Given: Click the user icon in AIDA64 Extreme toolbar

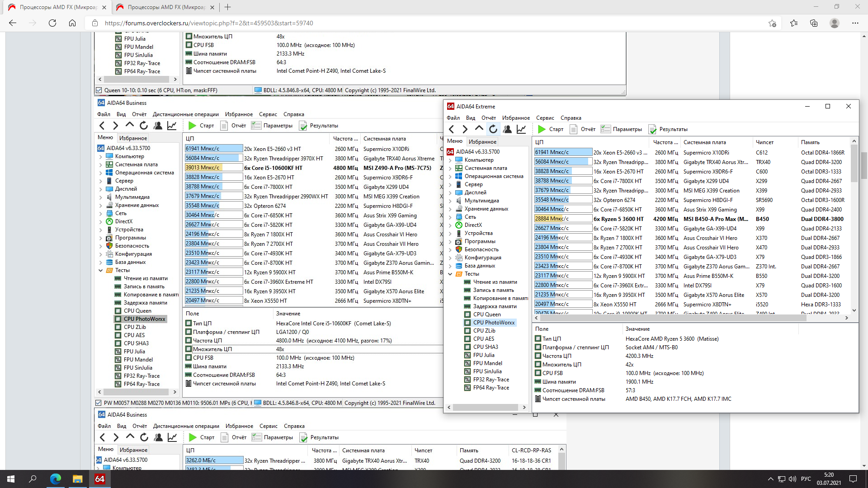Looking at the screenshot, I should point(507,129).
